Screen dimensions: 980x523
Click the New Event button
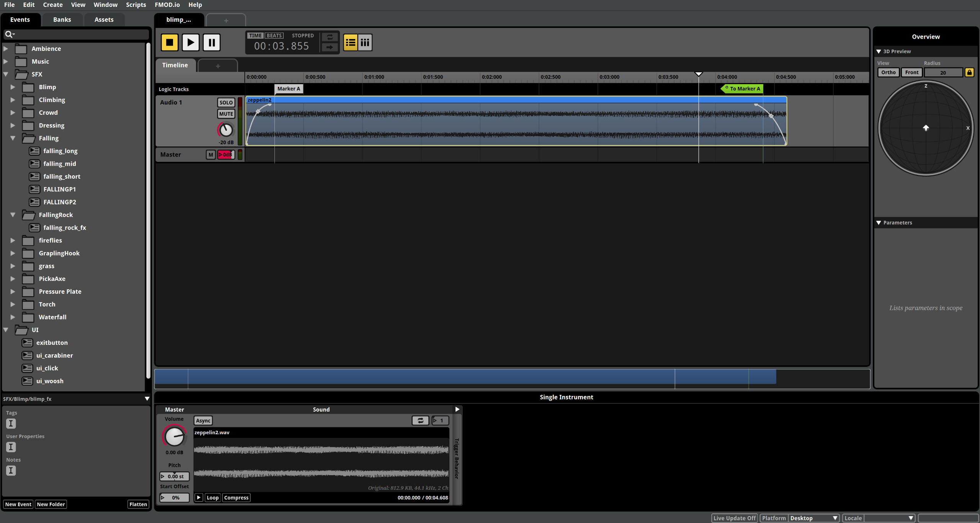pyautogui.click(x=18, y=504)
